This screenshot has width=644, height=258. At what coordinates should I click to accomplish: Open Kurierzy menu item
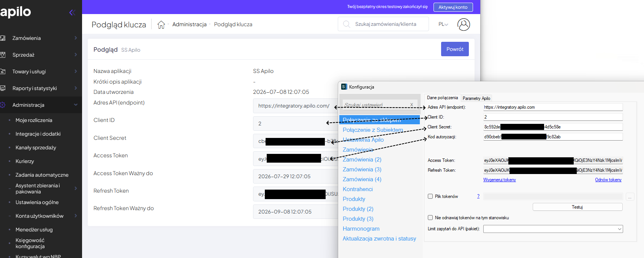point(25,161)
